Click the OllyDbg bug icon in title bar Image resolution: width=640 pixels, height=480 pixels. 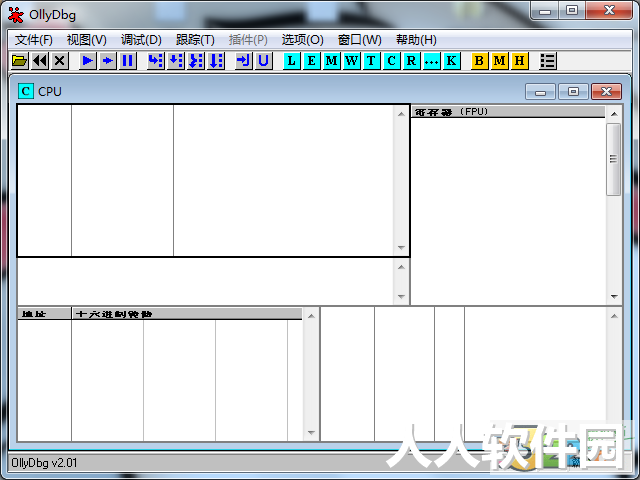[16, 15]
